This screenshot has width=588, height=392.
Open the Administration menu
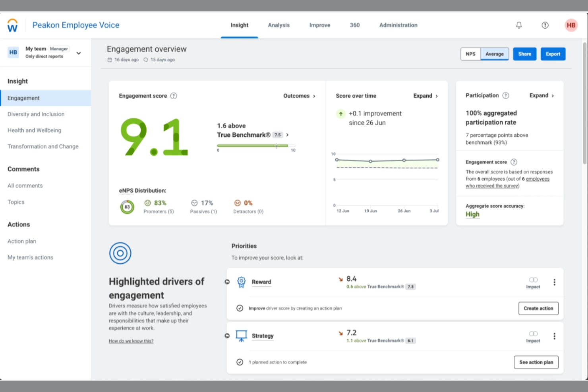[x=398, y=25]
